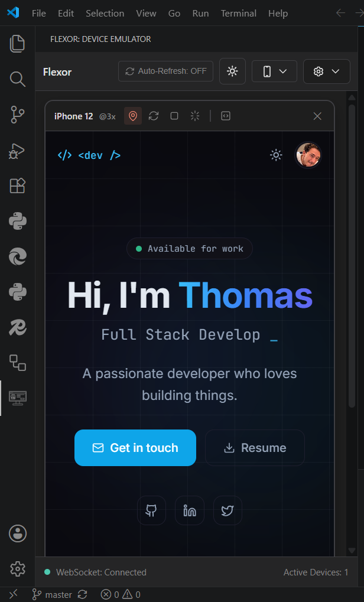Click the @3x scale label
Viewport: 364px width, 602px height.
tap(108, 116)
